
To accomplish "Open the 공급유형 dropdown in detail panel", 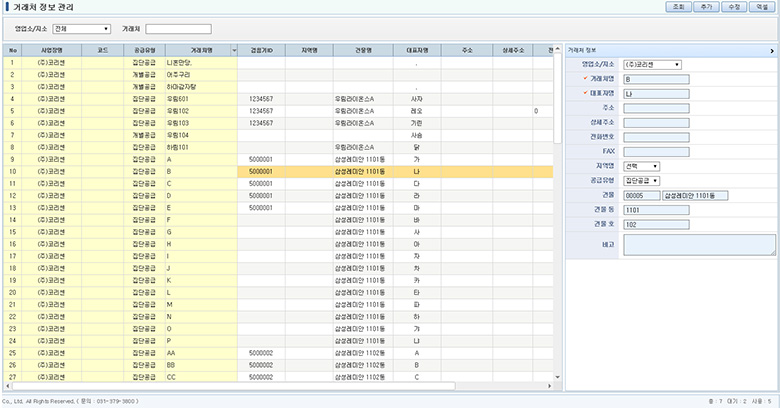I will point(644,181).
